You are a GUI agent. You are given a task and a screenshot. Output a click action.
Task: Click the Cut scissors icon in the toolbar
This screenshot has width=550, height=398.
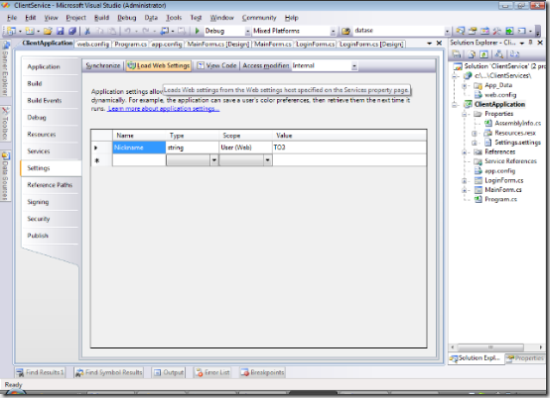point(88,31)
